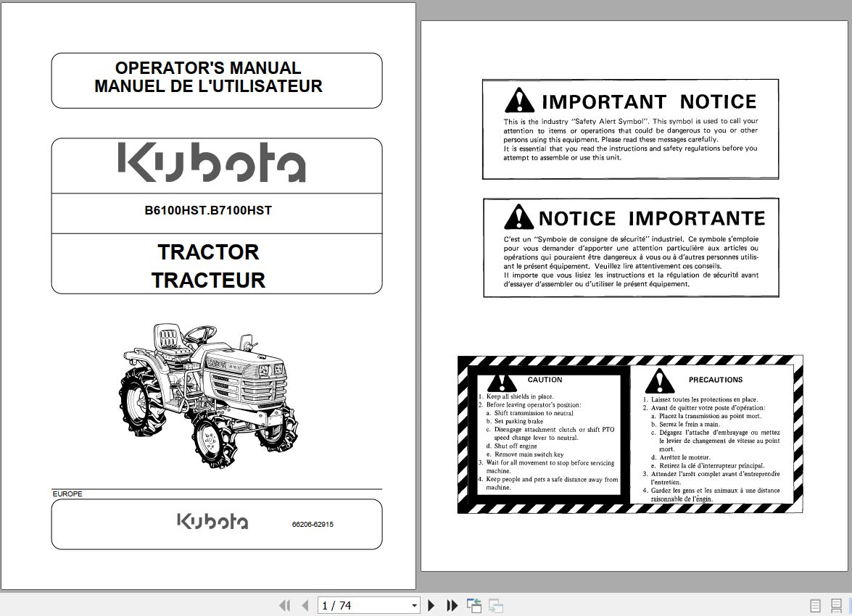Click the tractor illustration
The width and height of the screenshot is (852, 616).
click(x=208, y=396)
